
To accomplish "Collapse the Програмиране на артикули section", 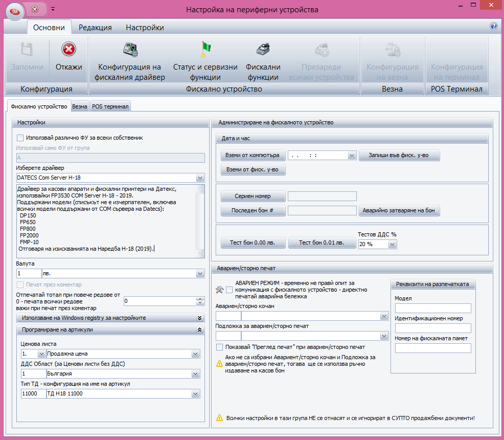I will (x=200, y=329).
